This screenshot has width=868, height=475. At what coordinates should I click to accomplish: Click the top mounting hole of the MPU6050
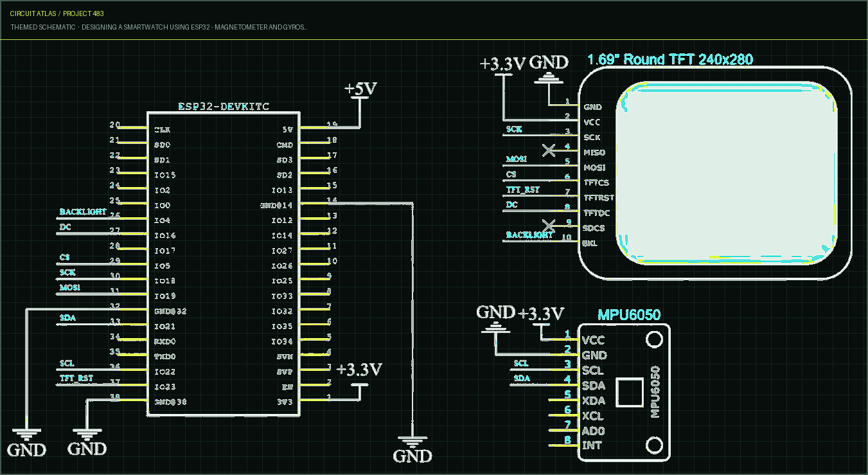click(x=654, y=339)
